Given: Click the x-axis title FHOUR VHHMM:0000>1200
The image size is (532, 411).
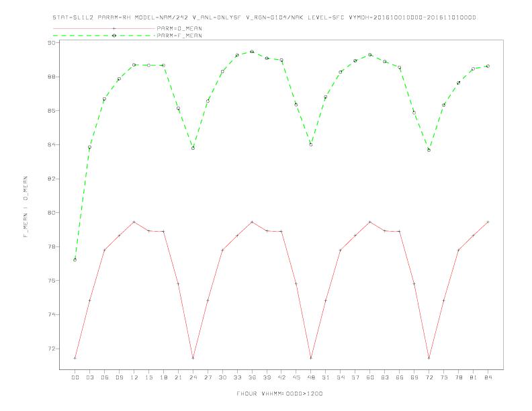Looking at the screenshot, I should pos(279,394).
